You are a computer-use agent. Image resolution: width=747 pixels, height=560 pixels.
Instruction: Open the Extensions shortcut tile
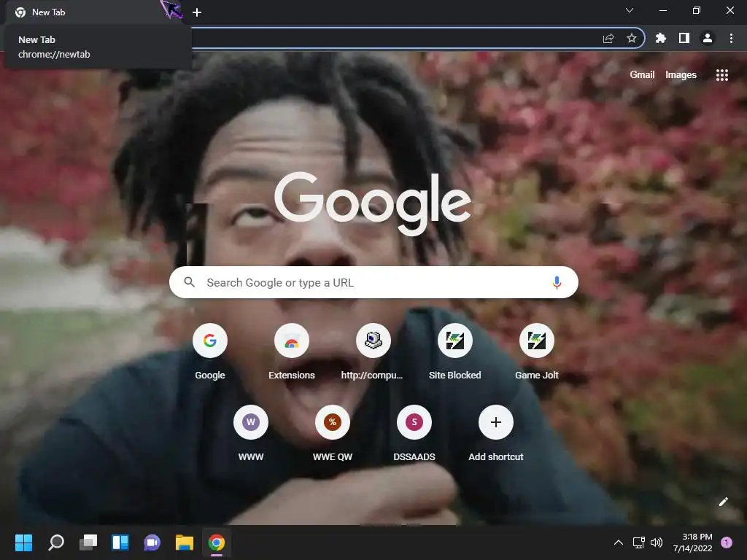pos(292,352)
